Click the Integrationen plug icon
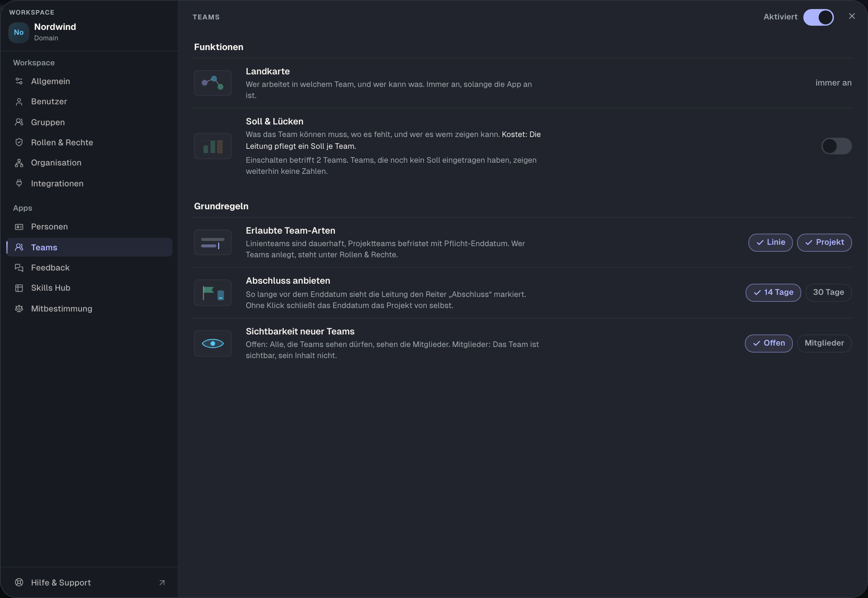The width and height of the screenshot is (868, 598). pyautogui.click(x=19, y=183)
